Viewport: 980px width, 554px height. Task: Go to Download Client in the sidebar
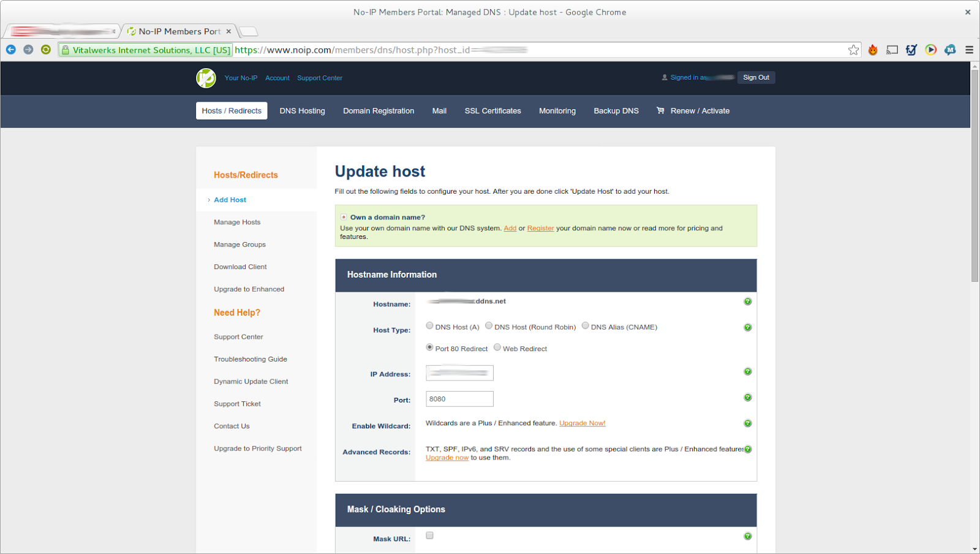(240, 267)
